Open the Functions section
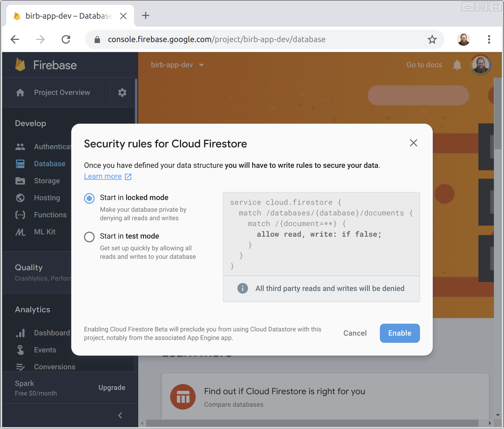 20,215
